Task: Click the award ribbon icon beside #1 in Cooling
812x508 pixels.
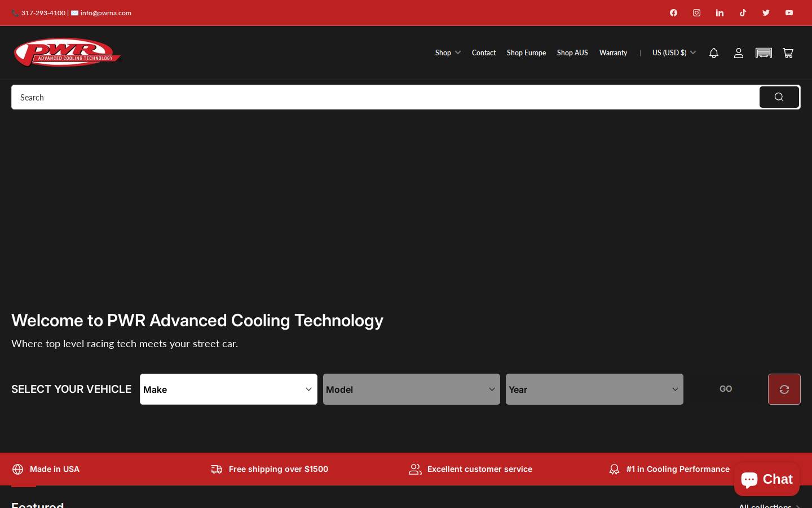Action: pos(614,469)
